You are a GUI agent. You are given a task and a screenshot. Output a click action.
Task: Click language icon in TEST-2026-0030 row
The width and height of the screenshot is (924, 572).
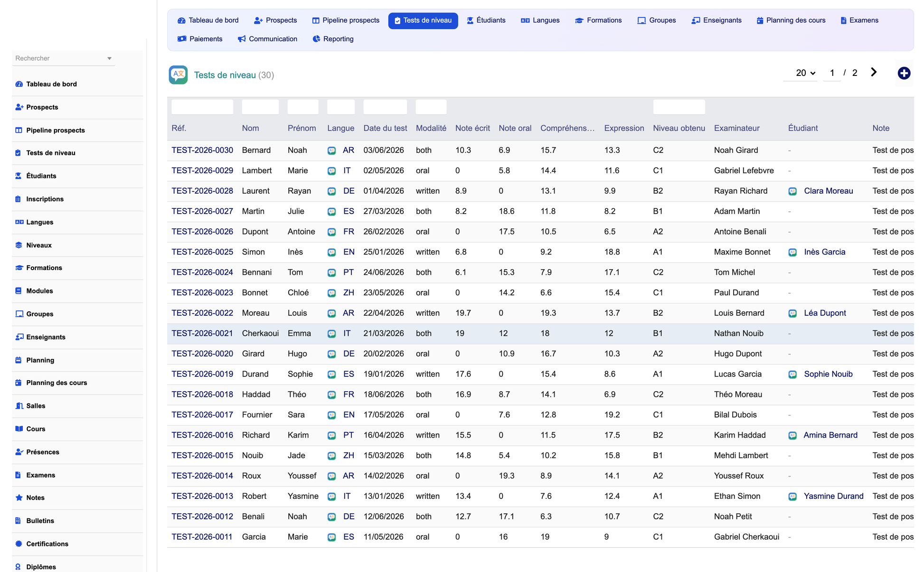coord(331,150)
